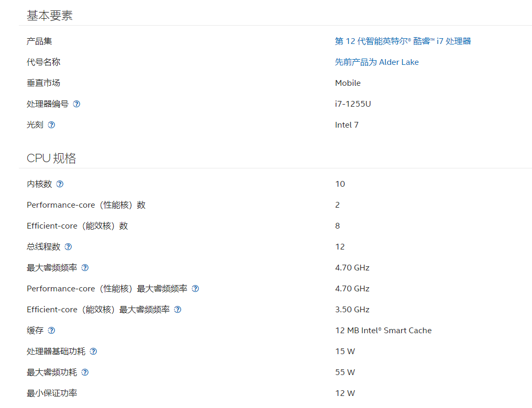Click the core count value 10
532x408 pixels.
coord(340,184)
